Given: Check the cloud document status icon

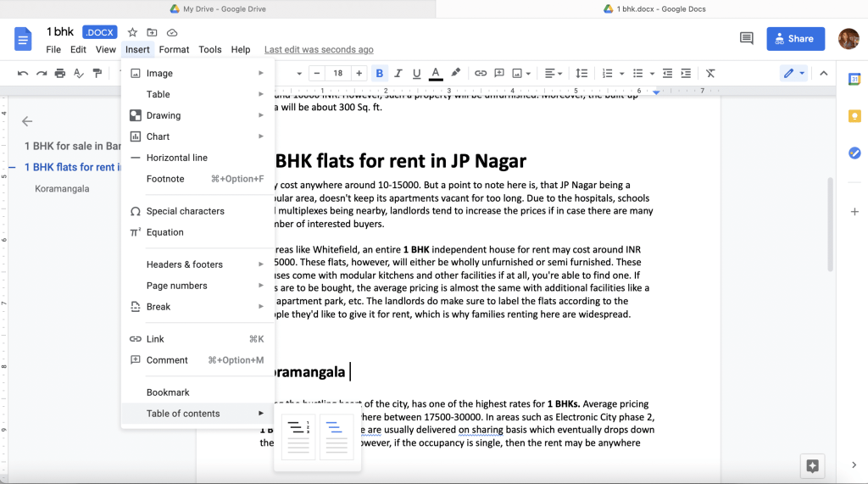Looking at the screenshot, I should coord(172,32).
